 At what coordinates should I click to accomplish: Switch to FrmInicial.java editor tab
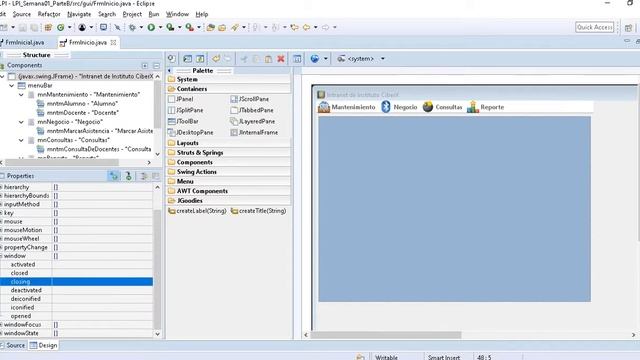(24, 42)
